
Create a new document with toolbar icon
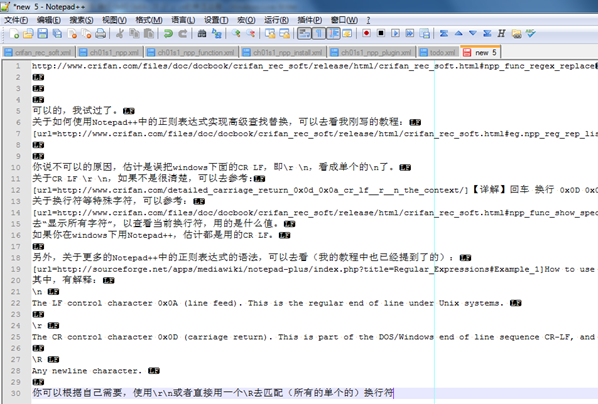(x=14, y=34)
